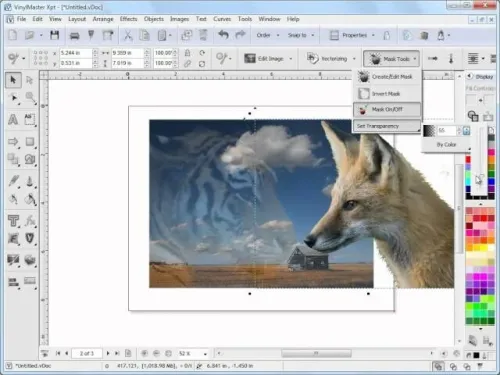
Task: Click the copy icon
Action: point(144,35)
